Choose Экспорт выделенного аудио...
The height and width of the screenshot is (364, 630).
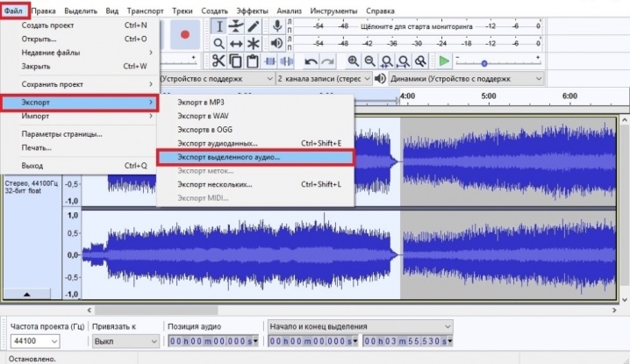(255, 157)
